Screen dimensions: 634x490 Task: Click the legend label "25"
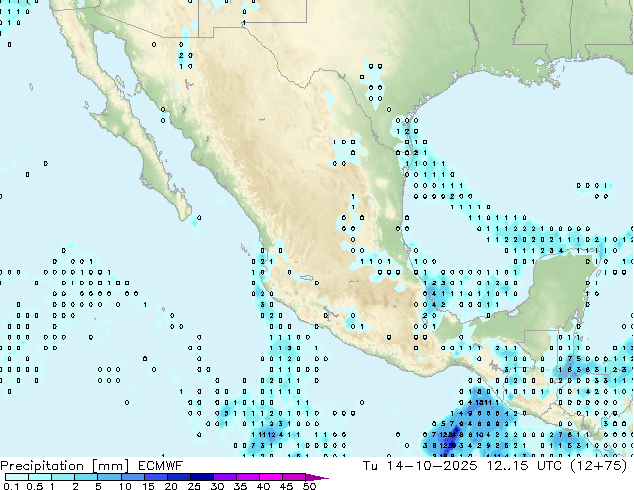(x=194, y=486)
